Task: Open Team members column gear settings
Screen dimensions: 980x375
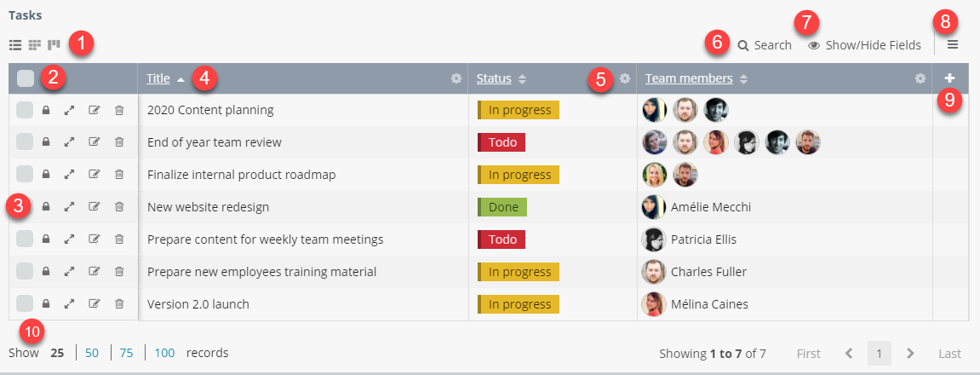Action: click(x=920, y=78)
